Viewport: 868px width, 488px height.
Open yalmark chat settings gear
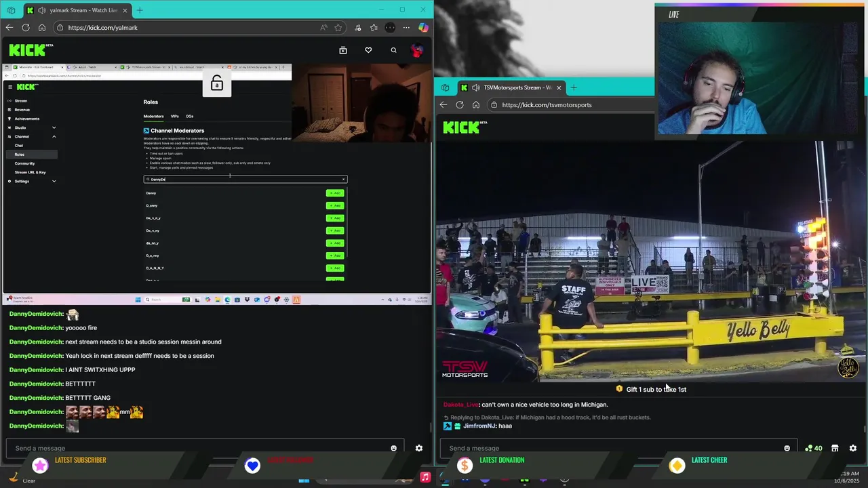click(x=419, y=448)
